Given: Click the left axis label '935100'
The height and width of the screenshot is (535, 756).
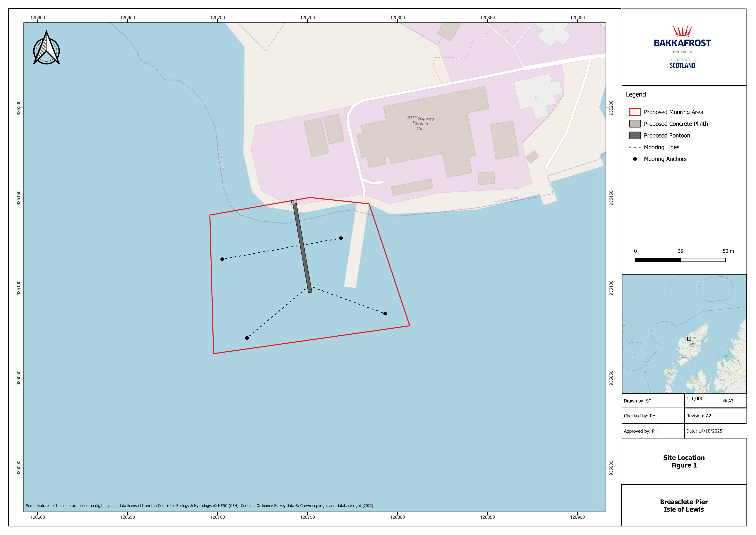Looking at the screenshot, I should coord(18,288).
